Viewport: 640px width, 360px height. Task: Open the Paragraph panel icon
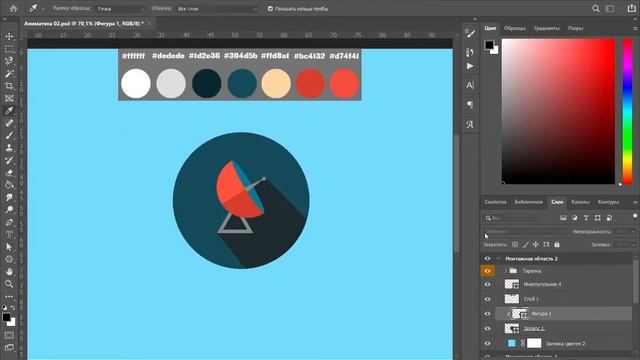point(470,105)
